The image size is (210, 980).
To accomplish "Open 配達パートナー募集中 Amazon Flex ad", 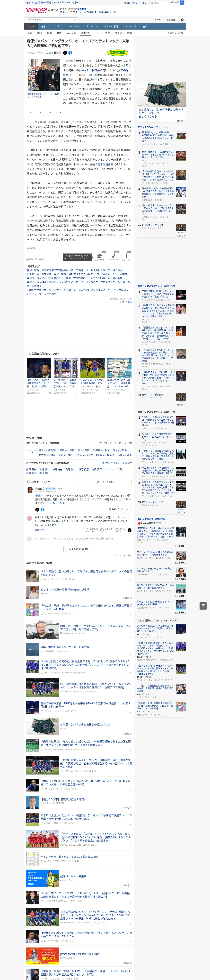I will (x=73, y=876).
